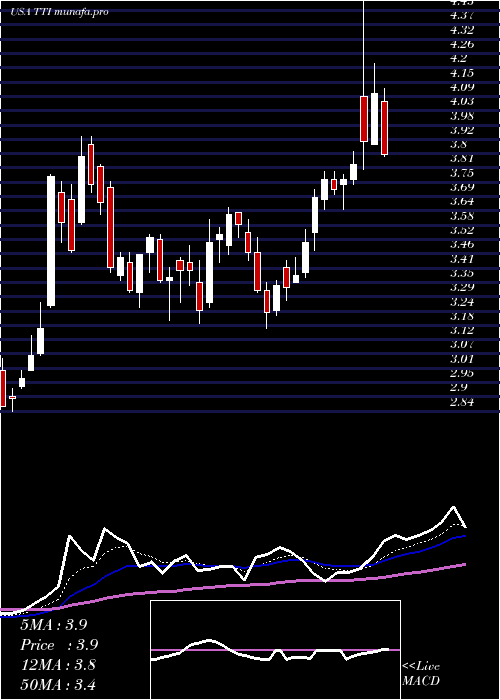Click the 3.12 price axis label
500x700 pixels.
[463, 330]
